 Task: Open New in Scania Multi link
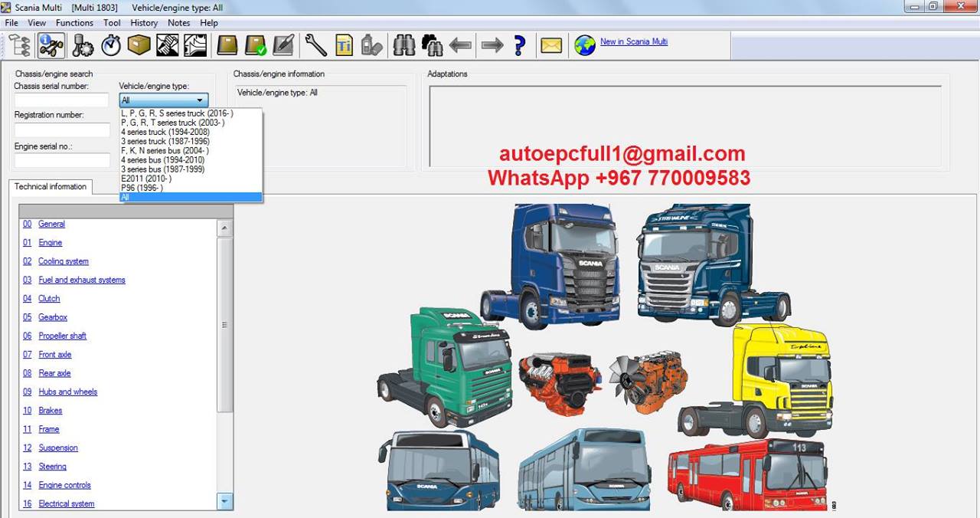(634, 41)
